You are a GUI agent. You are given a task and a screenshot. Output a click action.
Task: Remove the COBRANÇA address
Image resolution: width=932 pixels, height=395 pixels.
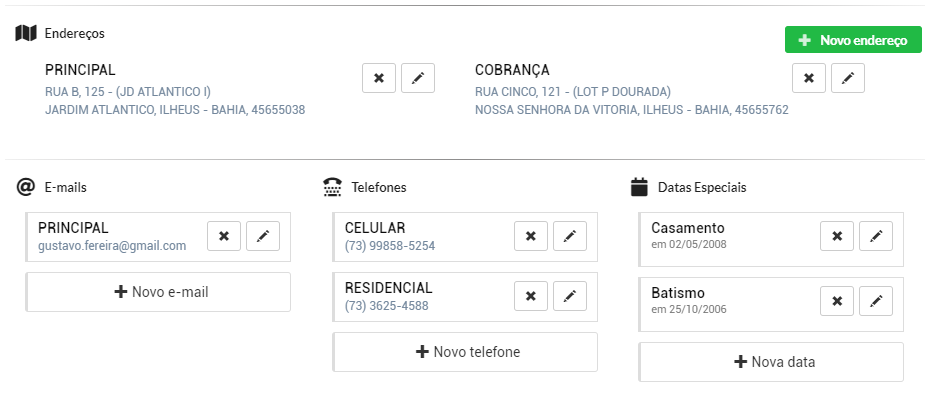click(x=809, y=78)
